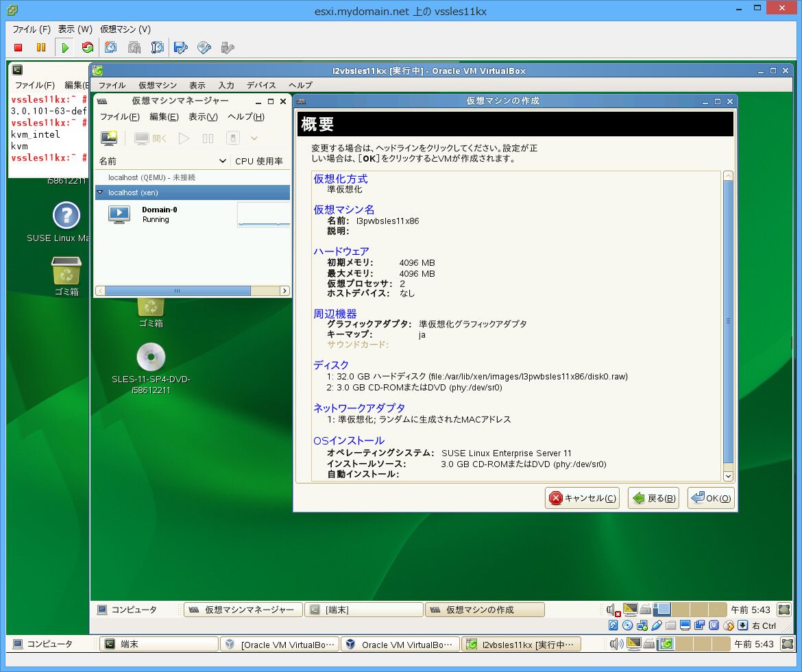Click the 戻る(B) button
The width and height of the screenshot is (802, 672).
654,498
